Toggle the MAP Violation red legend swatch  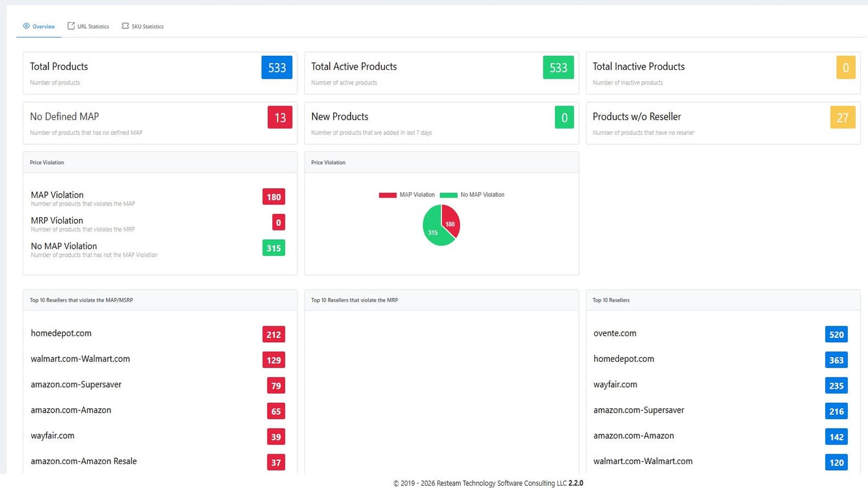(x=387, y=195)
